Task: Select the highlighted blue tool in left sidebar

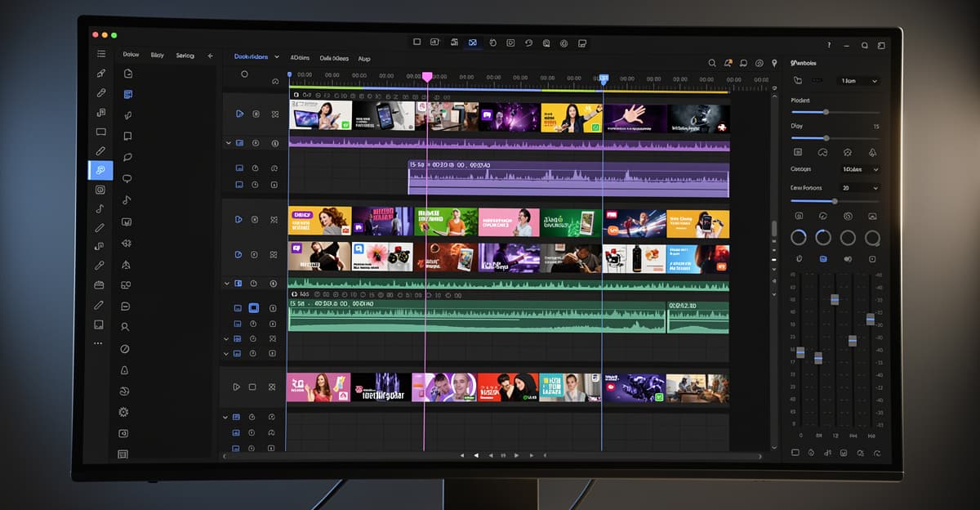Action: point(100,170)
